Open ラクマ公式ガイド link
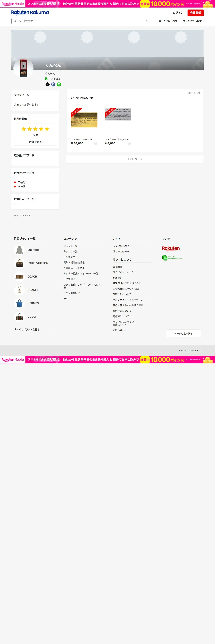The height and width of the screenshot is (644, 215). point(122,246)
